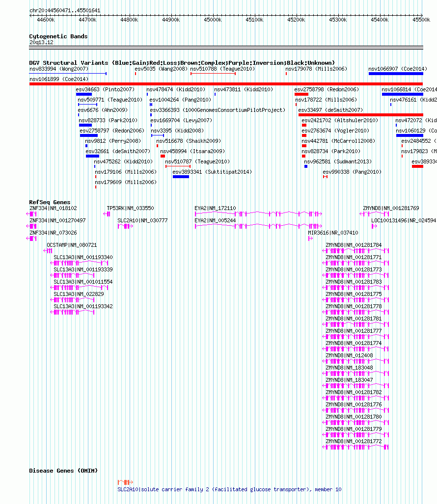
Task: Open the OMIM SLC2A10 disease gene glyph
Action: 125,482
